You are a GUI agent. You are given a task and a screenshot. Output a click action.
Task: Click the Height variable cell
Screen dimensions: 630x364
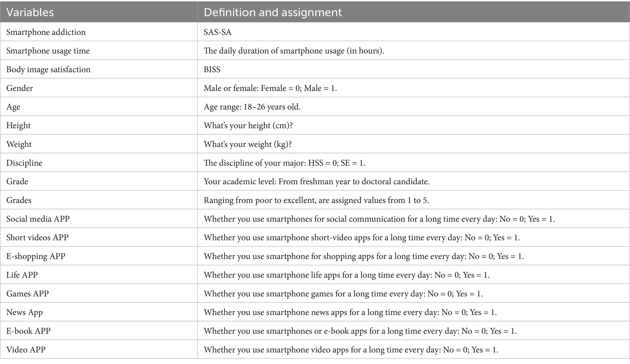(18, 125)
